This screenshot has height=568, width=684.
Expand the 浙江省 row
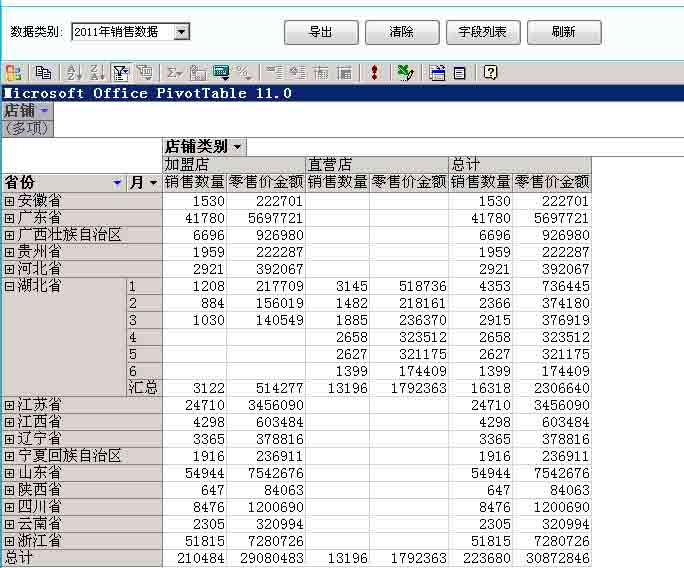9,541
